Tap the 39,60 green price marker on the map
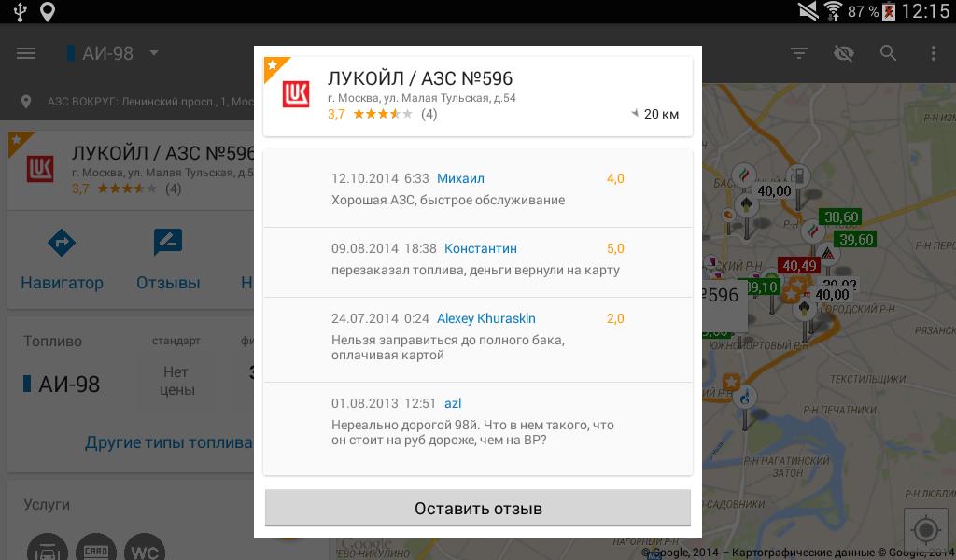Screen dimensions: 956x560 (x=856, y=240)
